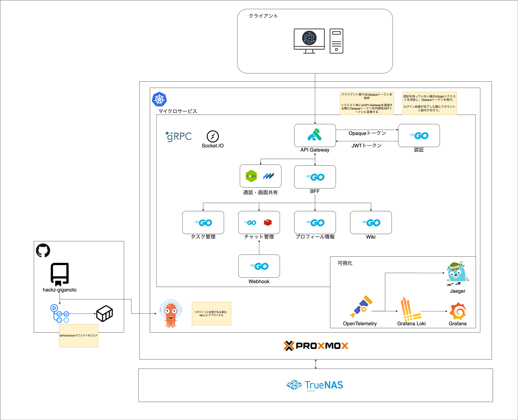
Task: Click note about login request issuing token
Action: 430,103
